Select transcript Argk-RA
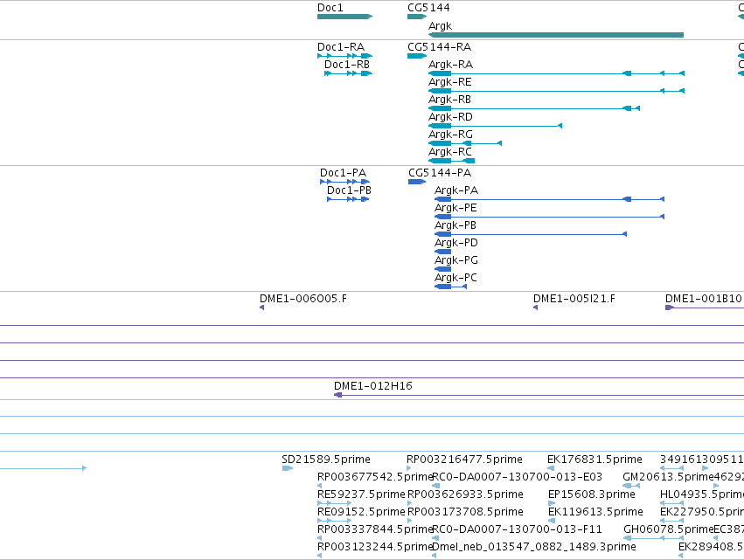This screenshot has width=744, height=560. point(556,73)
